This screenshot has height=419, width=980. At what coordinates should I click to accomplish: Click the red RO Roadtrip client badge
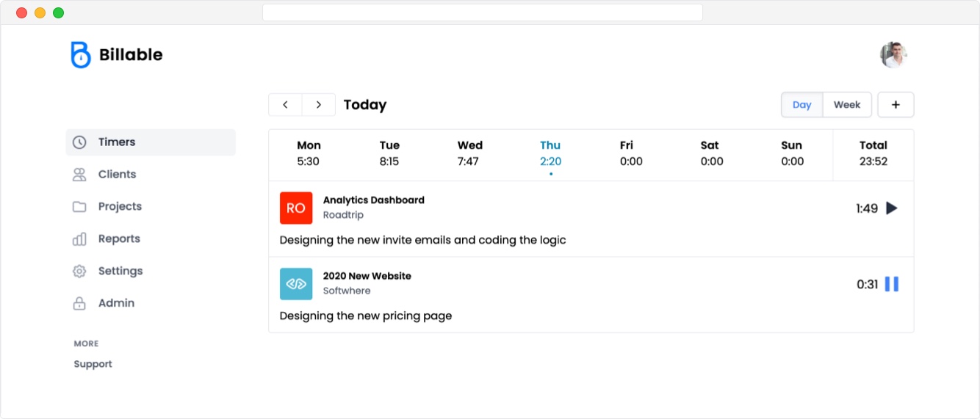click(296, 208)
